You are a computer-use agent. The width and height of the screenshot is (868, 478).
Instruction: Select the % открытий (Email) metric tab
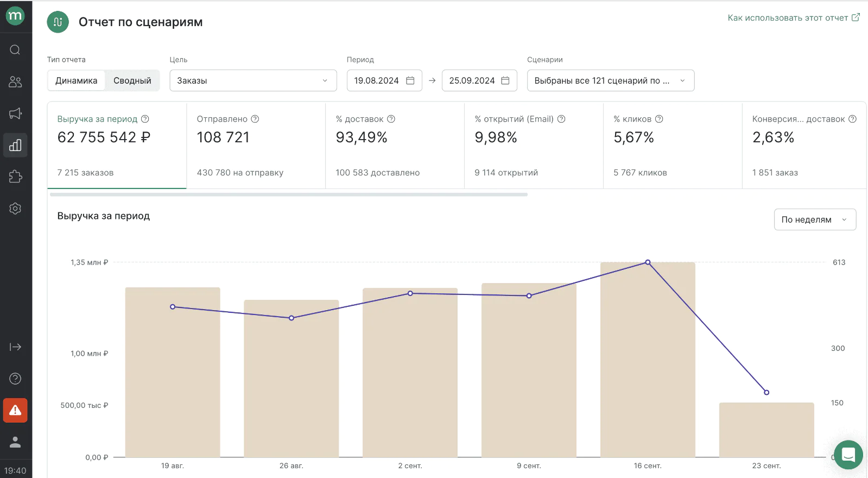pyautogui.click(x=534, y=146)
